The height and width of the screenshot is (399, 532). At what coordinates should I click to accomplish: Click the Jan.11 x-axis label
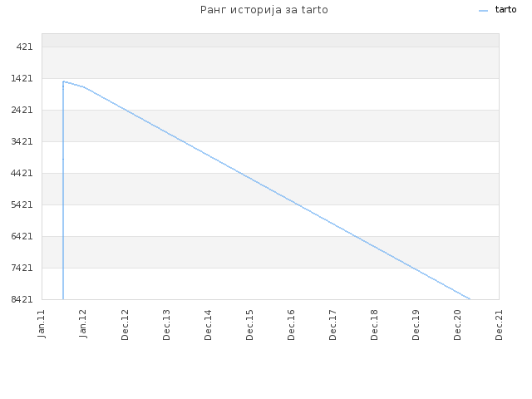point(42,323)
